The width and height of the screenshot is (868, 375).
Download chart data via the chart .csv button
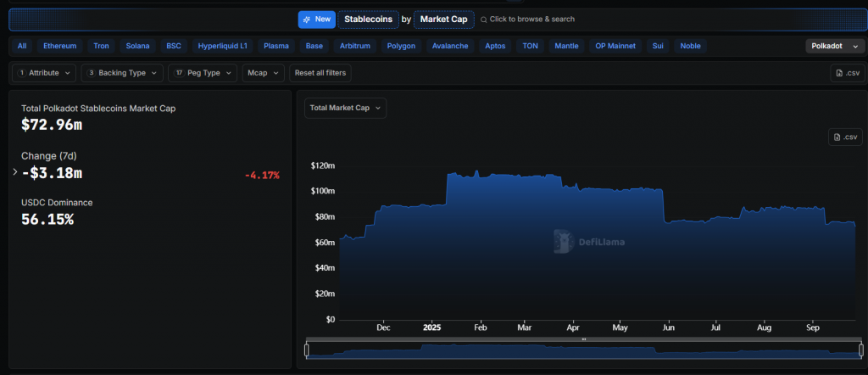(846, 137)
